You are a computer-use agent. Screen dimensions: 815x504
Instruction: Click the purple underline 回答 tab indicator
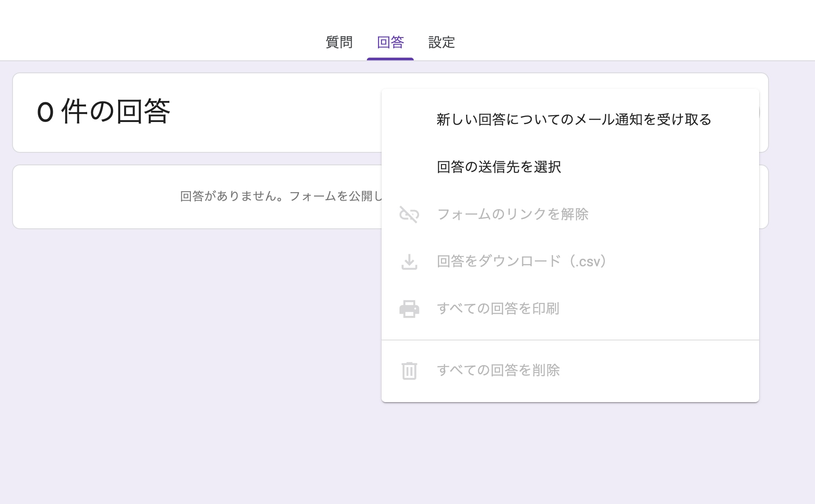click(390, 58)
